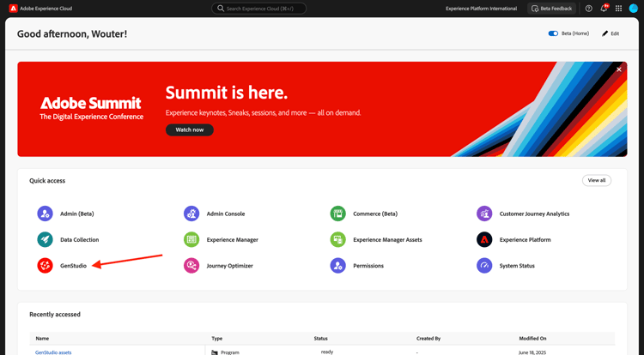Screen dimensions: 644x355
Task: Click the Data Collection icon
Action: pyautogui.click(x=46, y=239)
